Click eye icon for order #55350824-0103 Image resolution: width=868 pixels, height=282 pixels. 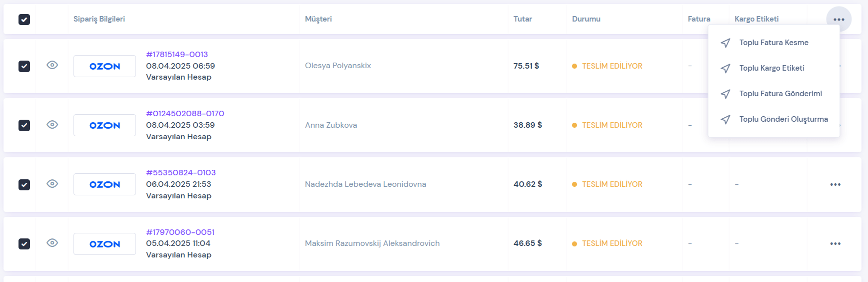tap(52, 184)
